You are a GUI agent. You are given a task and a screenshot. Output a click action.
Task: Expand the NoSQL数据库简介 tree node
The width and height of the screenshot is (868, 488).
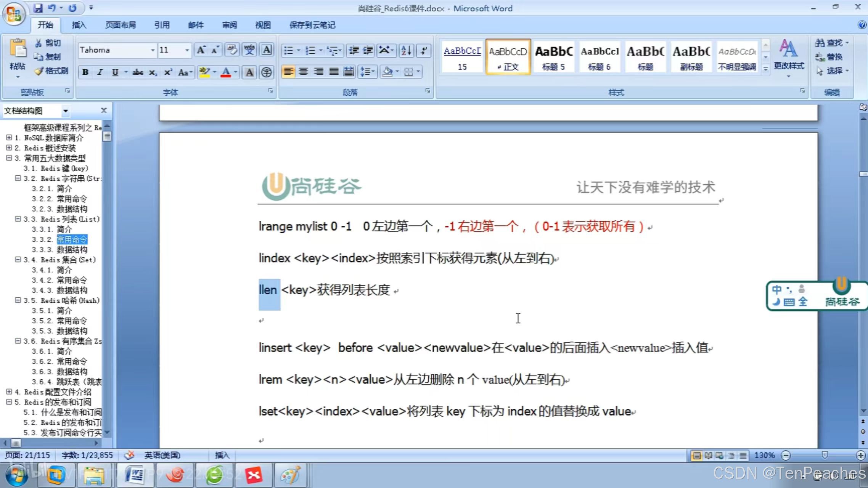pos(9,138)
